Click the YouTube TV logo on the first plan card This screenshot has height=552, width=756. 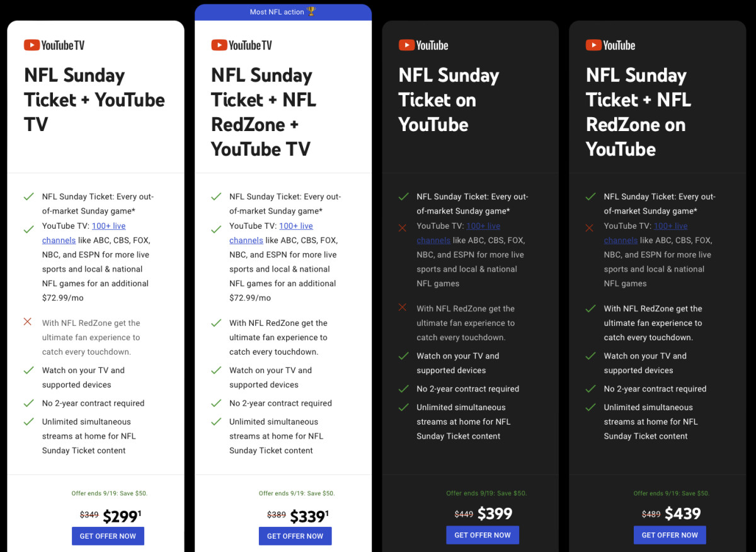[x=54, y=45]
